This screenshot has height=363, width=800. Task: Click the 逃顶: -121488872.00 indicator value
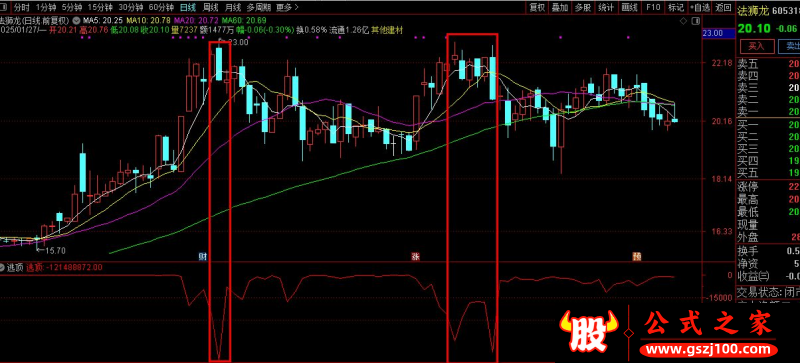(64, 267)
